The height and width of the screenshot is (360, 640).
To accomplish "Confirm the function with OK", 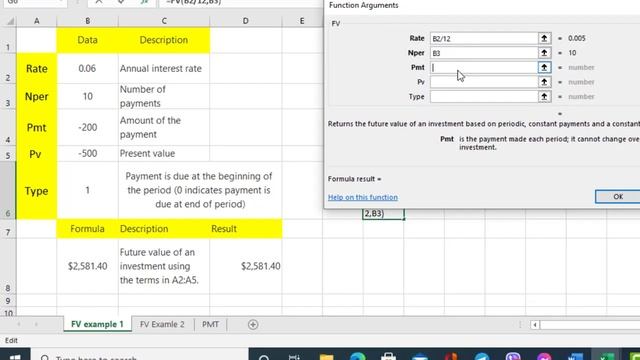I will pyautogui.click(x=618, y=197).
